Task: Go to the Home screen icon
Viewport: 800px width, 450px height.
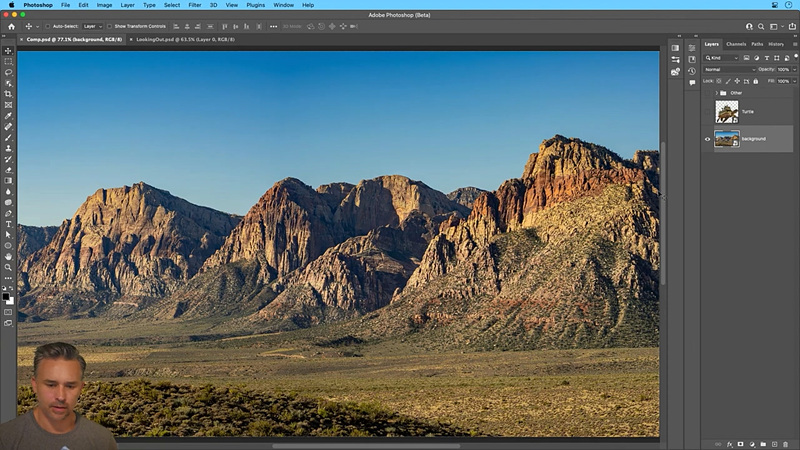Action: (11, 27)
